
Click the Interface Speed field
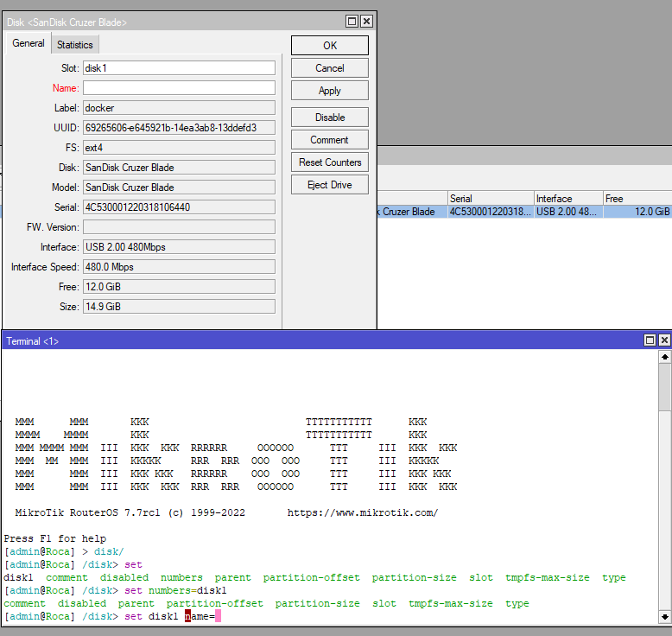(179, 267)
